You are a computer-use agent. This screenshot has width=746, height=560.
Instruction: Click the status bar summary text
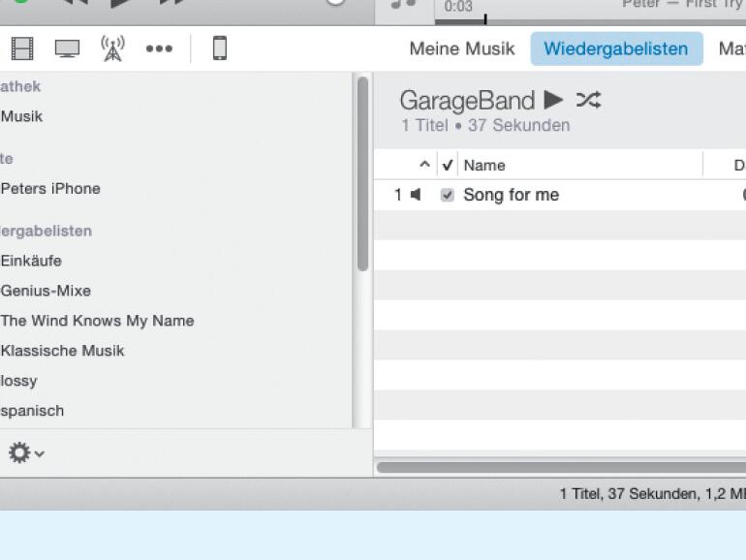pyautogui.click(x=653, y=494)
